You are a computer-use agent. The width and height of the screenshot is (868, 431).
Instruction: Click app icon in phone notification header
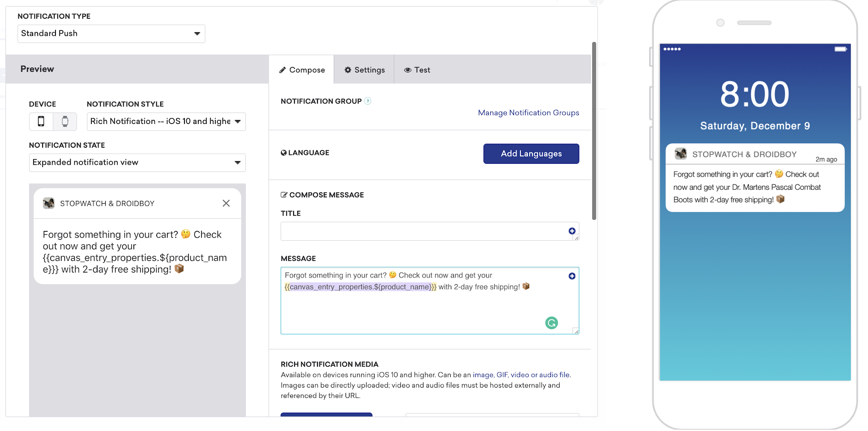(x=681, y=154)
